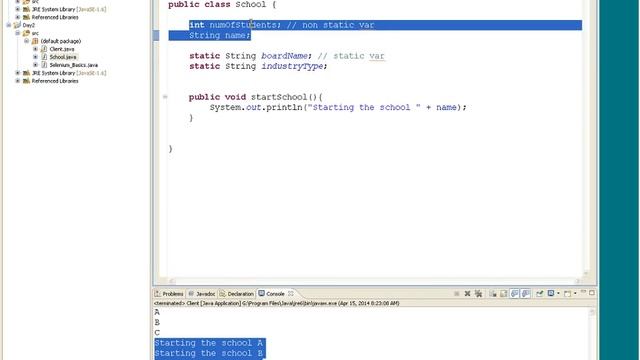The height and width of the screenshot is (360, 640).
Task: Collapse the startSchool method fold marker
Action: pyautogui.click(x=165, y=97)
